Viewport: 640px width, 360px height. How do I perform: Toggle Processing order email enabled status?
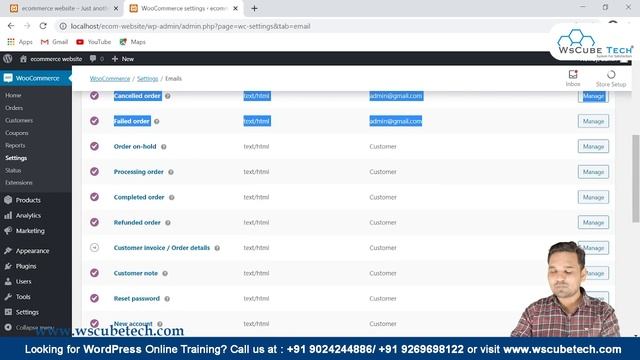tap(94, 171)
